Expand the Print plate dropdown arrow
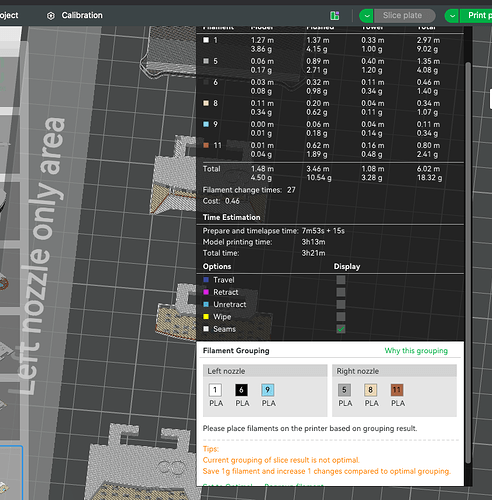Viewport: 492px width, 500px height. (x=452, y=16)
